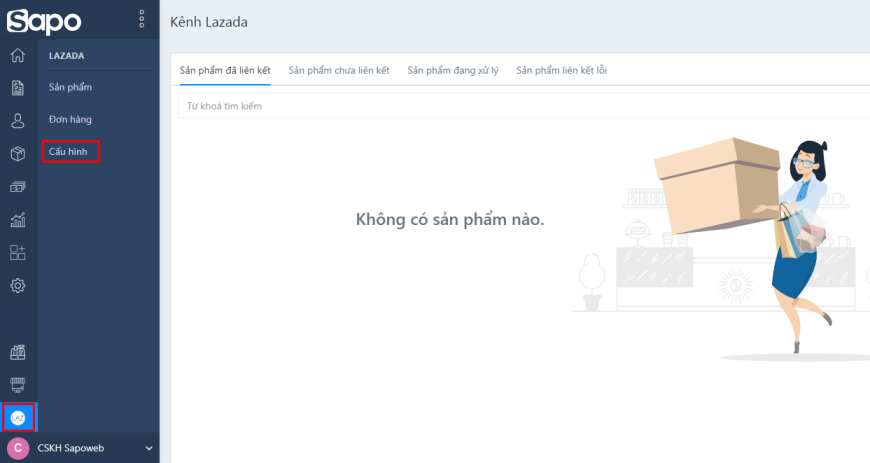Switch to Sản phẩm liên kết lỗi tab
The image size is (870, 463).
(x=562, y=71)
